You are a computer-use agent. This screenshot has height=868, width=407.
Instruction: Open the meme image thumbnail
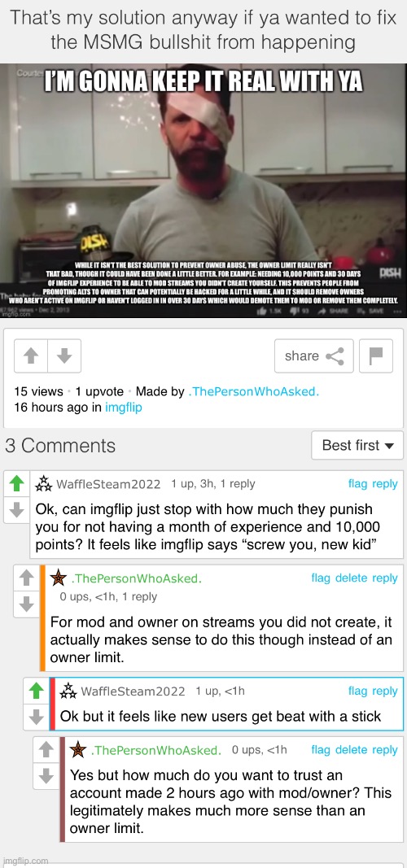203,190
